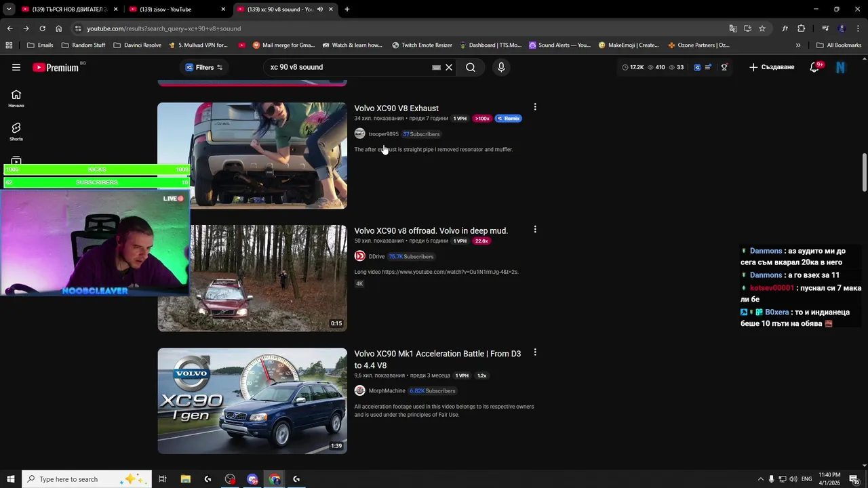Open the Emails bookmark folder

(40, 45)
